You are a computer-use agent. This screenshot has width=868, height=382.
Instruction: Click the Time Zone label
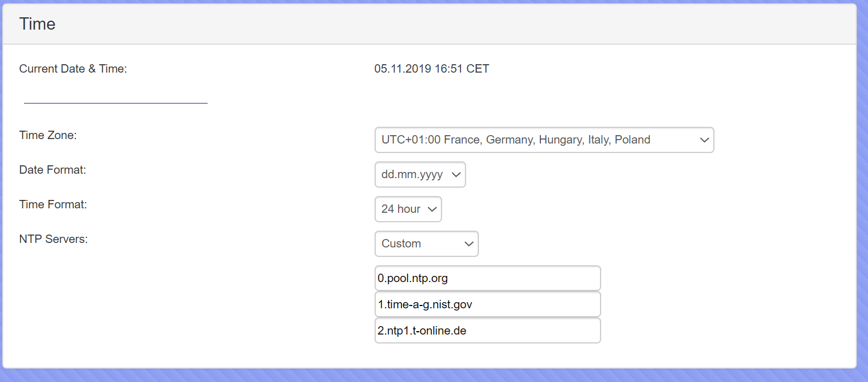47,135
